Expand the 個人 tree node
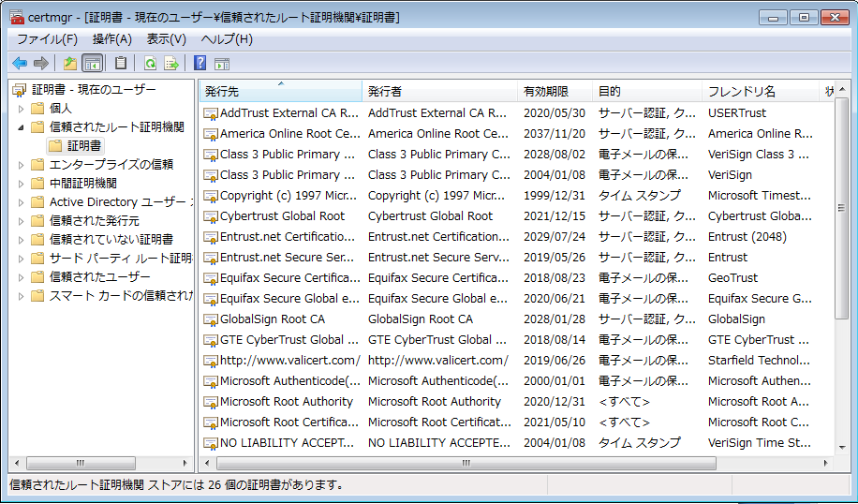 pos(21,109)
